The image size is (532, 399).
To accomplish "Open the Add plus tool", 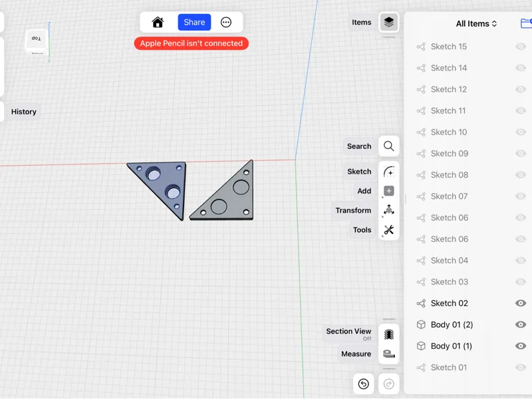I will [x=389, y=191].
